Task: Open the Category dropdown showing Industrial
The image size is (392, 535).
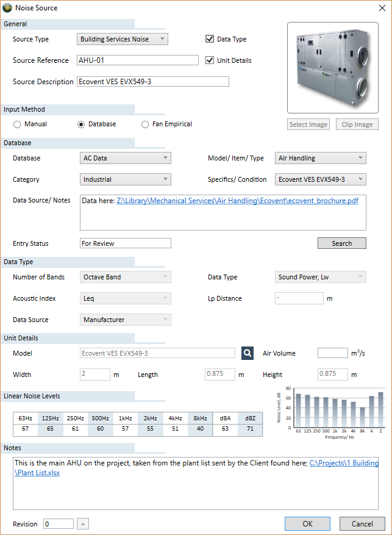Action: (x=126, y=179)
